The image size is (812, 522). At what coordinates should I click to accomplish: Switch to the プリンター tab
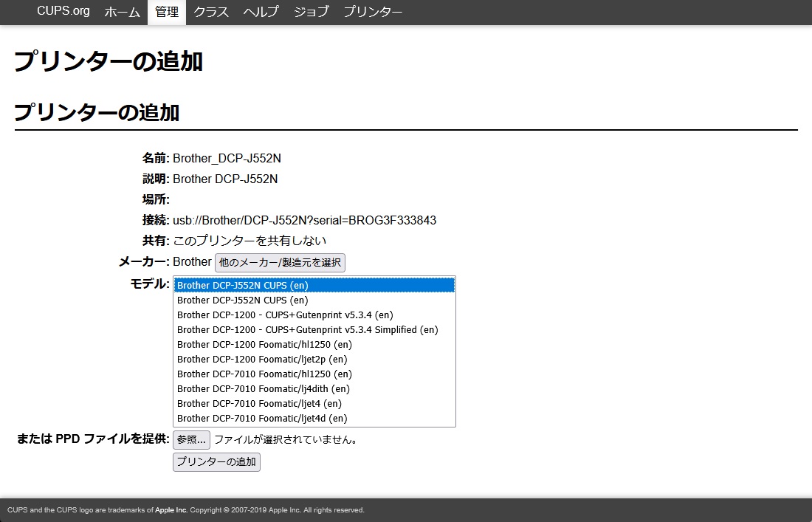click(x=373, y=11)
